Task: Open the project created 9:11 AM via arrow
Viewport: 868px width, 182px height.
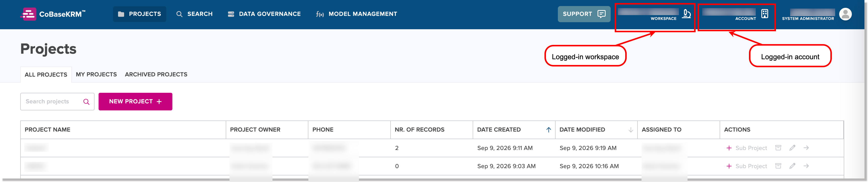Action: (806, 148)
